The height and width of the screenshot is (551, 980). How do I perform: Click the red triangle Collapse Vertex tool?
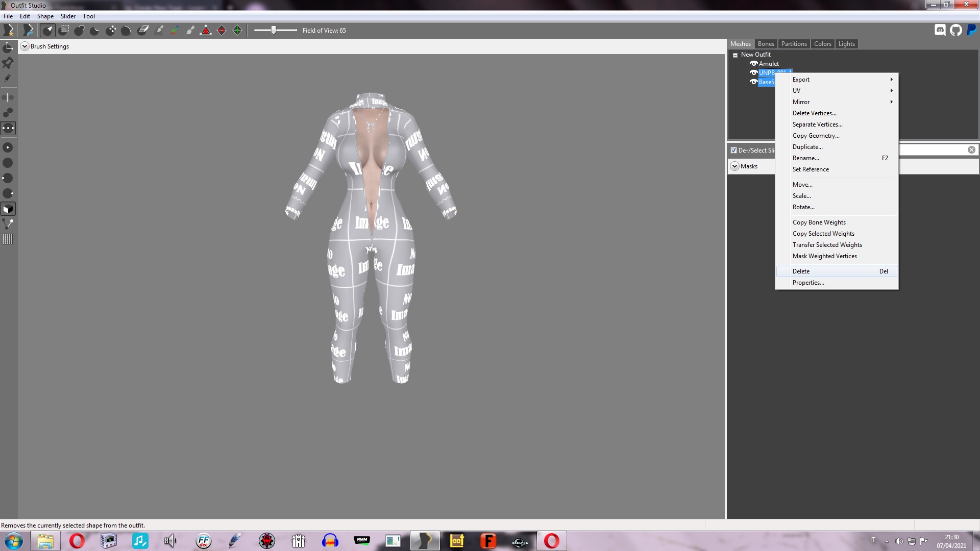pos(206,31)
